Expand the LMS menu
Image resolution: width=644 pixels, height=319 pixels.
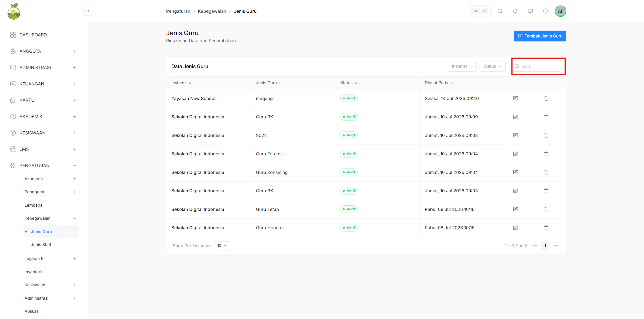pos(74,149)
